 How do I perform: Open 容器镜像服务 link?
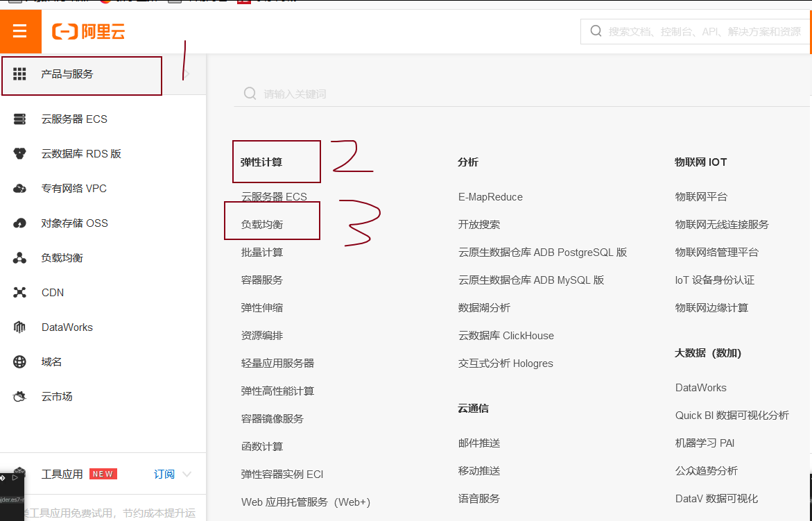[x=273, y=418]
